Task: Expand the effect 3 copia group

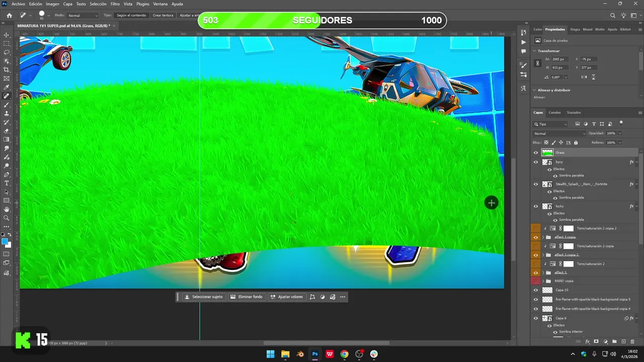Action: (544, 237)
